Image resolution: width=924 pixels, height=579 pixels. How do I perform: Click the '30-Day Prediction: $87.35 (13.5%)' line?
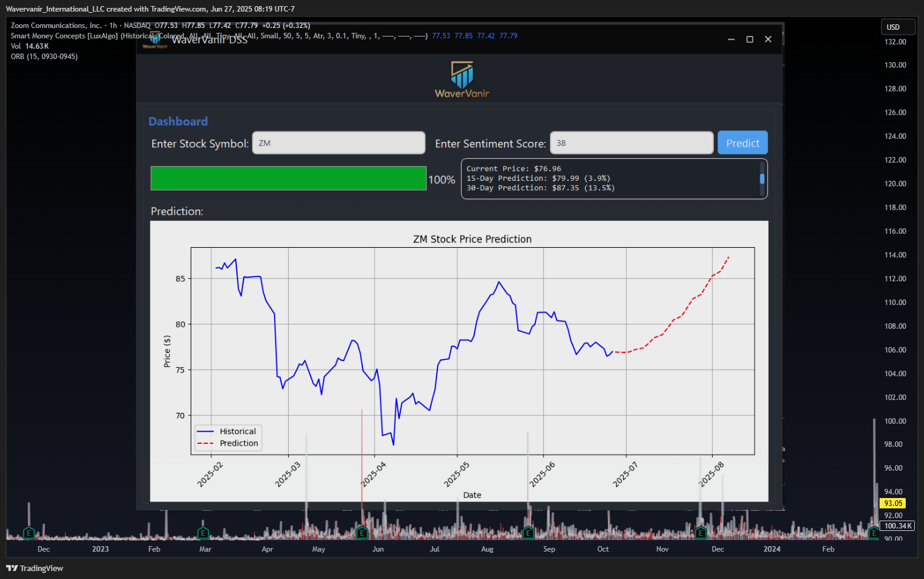(x=541, y=188)
